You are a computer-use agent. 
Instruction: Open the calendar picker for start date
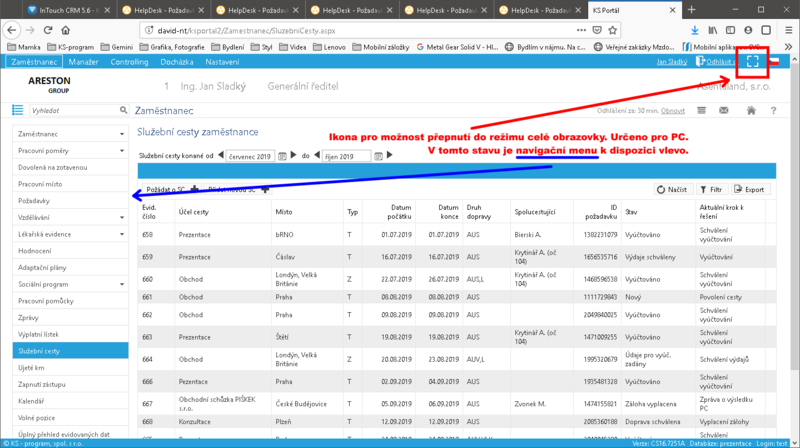[282, 156]
